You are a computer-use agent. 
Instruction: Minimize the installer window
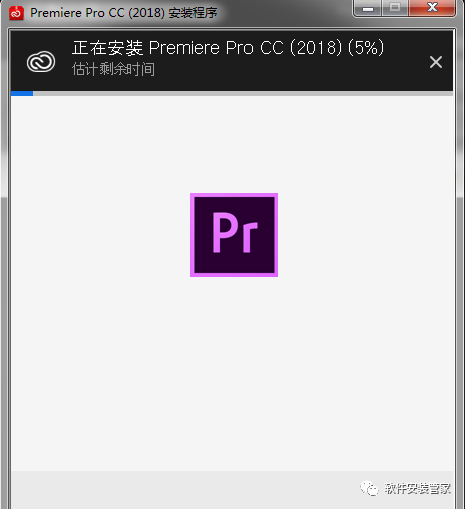(367, 7)
